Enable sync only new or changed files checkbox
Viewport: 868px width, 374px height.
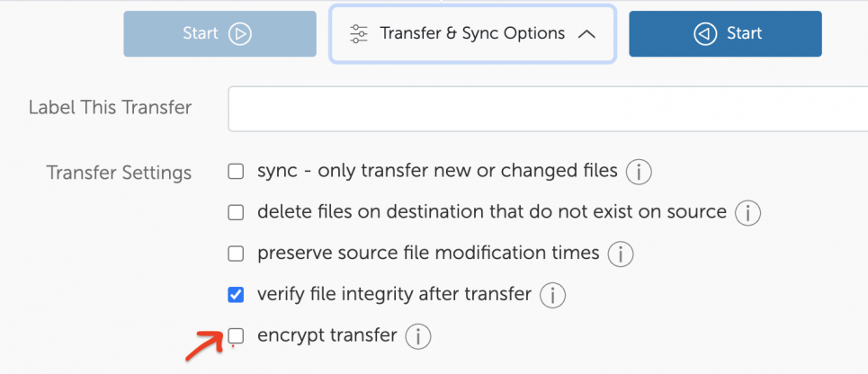click(236, 171)
